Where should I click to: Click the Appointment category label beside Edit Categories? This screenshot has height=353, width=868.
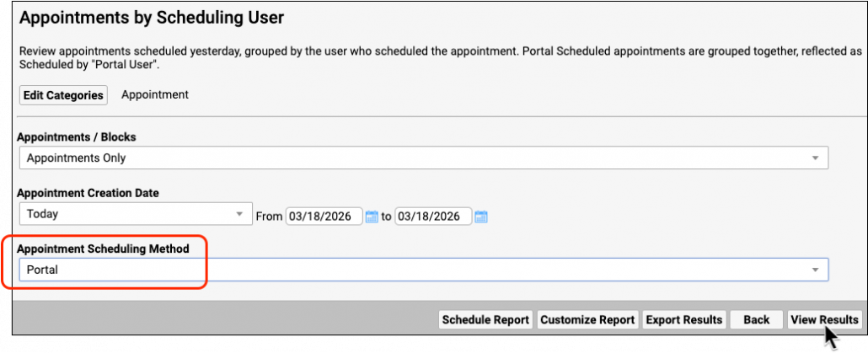click(155, 94)
